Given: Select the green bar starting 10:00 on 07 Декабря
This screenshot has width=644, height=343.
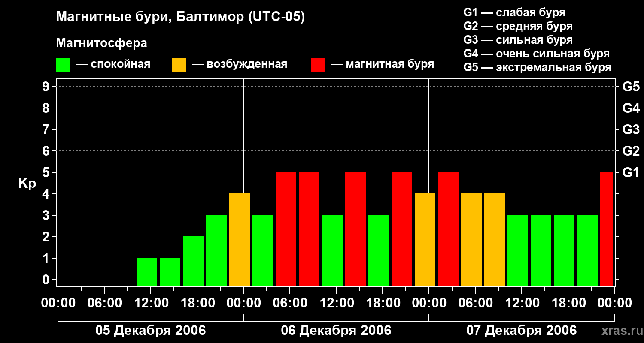Looking at the screenshot, I should click(518, 250).
